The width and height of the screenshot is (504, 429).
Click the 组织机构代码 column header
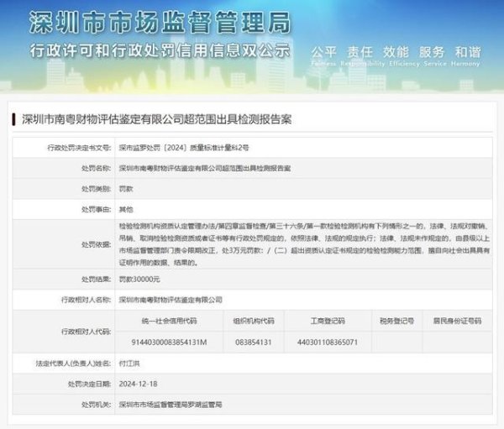254,321
